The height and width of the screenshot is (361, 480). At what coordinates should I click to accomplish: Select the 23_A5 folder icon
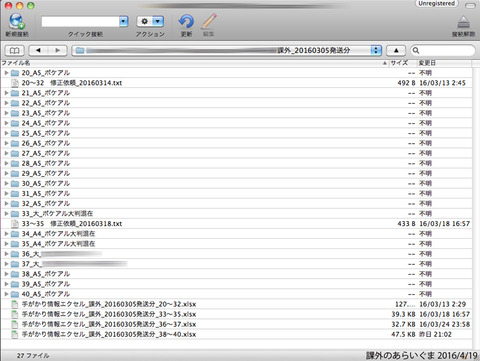(x=15, y=113)
